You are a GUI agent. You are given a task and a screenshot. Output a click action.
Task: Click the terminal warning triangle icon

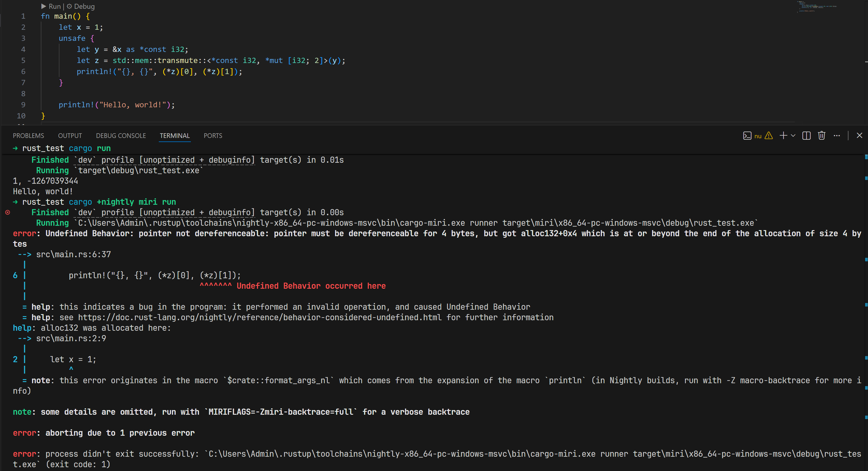(x=769, y=136)
